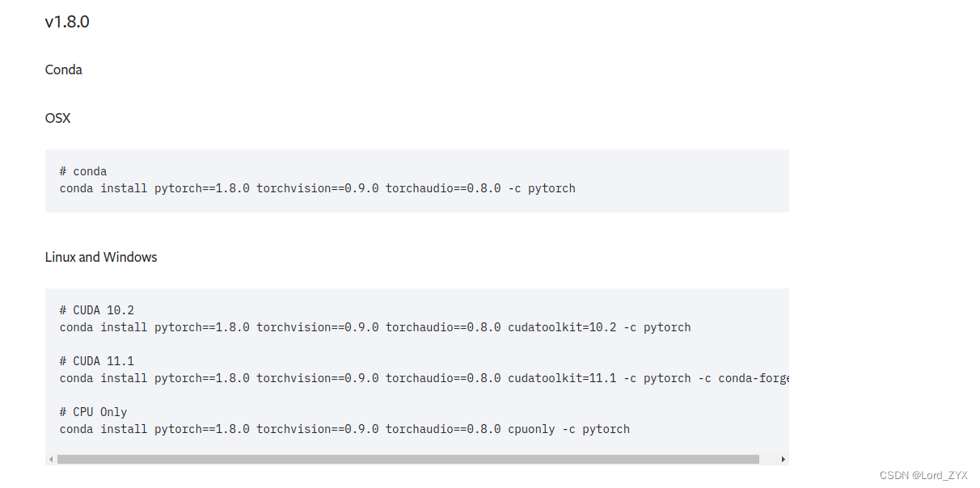Image resolution: width=980 pixels, height=488 pixels.
Task: Click the '# CPU Only' comment line
Action: point(94,412)
